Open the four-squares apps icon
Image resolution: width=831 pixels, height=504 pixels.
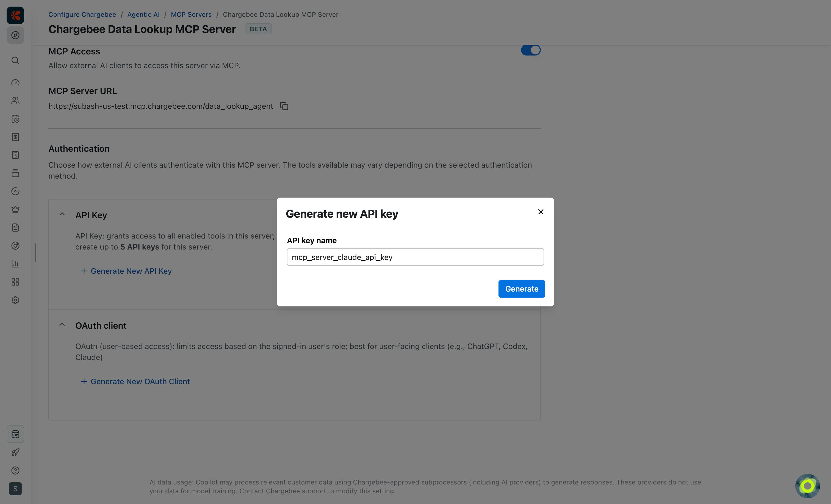pos(15,282)
